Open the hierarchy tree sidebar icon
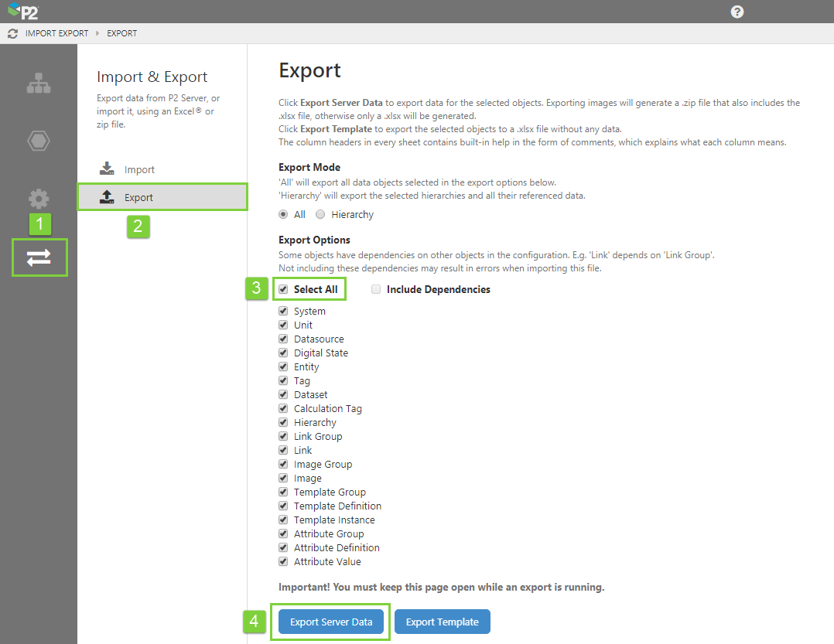 (x=39, y=83)
